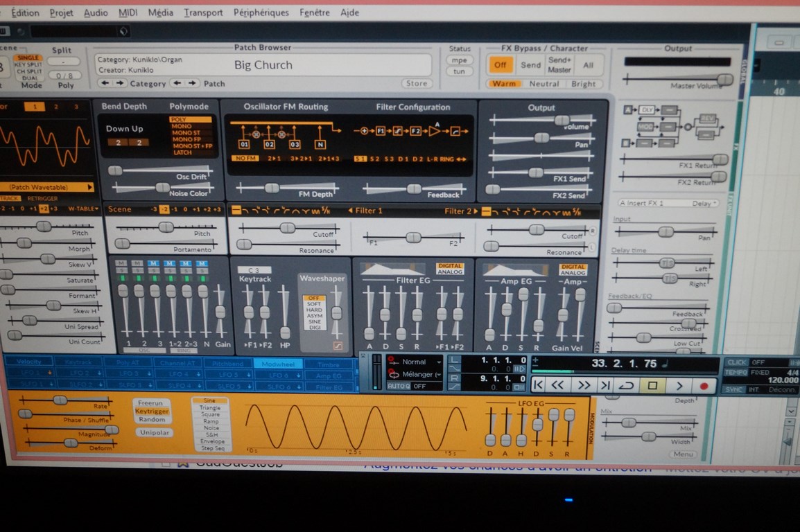Image resolution: width=800 pixels, height=532 pixels.
Task: Open the Transport menu in the menu bar
Action: pyautogui.click(x=203, y=12)
